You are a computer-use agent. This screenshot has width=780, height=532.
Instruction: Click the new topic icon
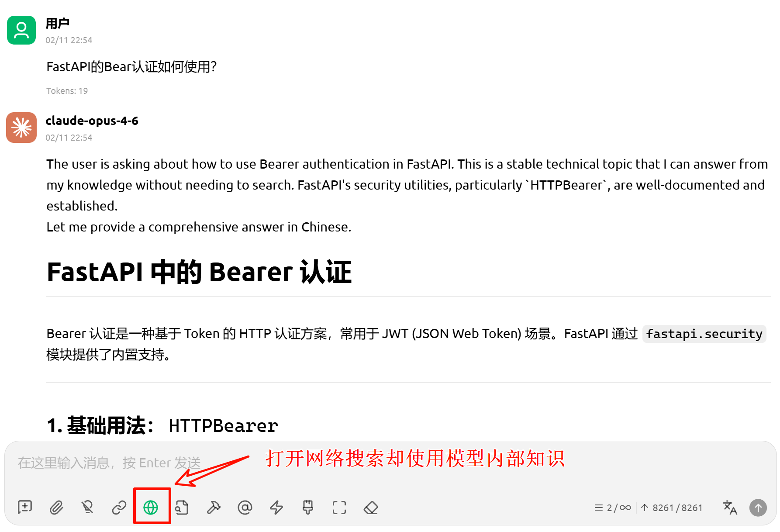point(25,508)
